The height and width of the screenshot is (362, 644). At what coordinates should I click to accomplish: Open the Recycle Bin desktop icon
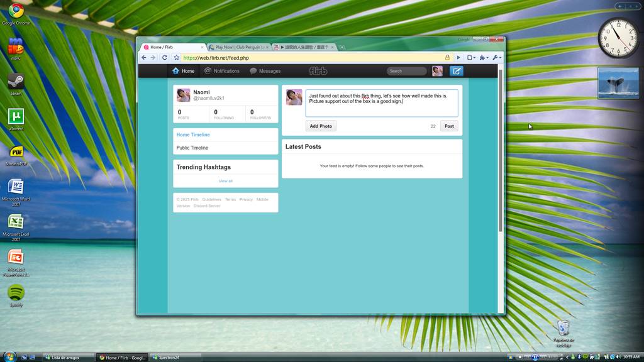point(563,333)
